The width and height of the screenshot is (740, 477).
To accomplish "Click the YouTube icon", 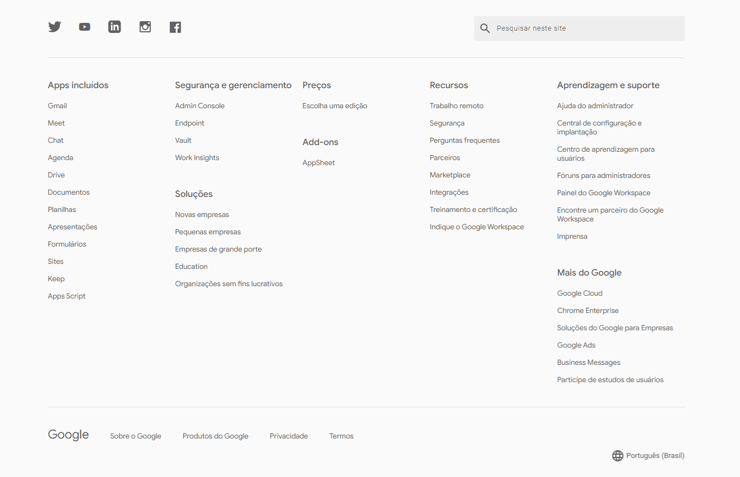I will (x=85, y=27).
